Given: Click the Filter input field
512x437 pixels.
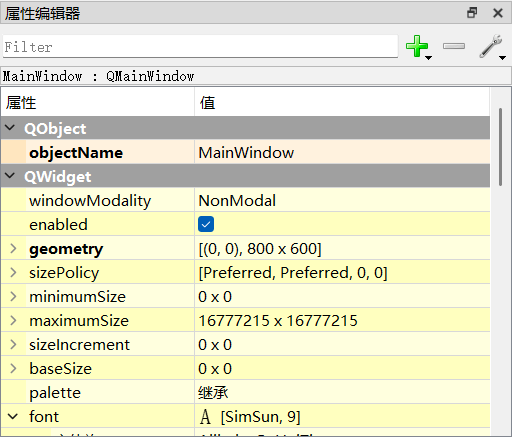Looking at the screenshot, I should tap(200, 47).
